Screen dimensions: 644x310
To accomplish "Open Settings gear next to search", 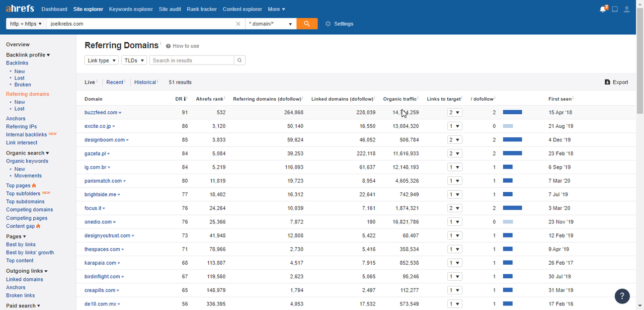I will 328,24.
